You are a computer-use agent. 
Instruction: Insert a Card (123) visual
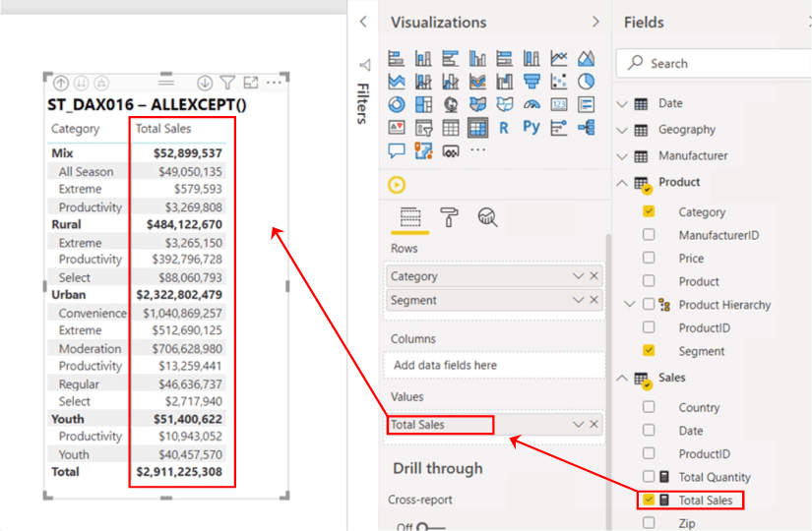coord(559,104)
